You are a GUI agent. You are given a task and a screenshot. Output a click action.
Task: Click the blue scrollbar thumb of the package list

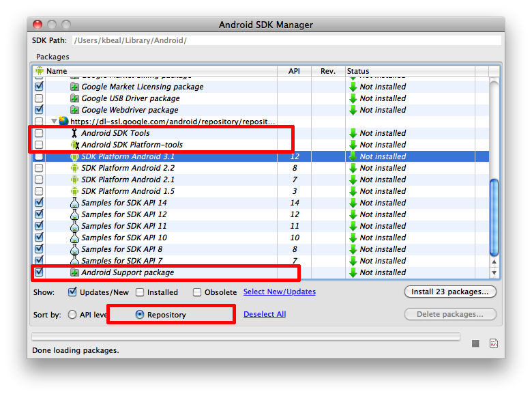pos(494,218)
